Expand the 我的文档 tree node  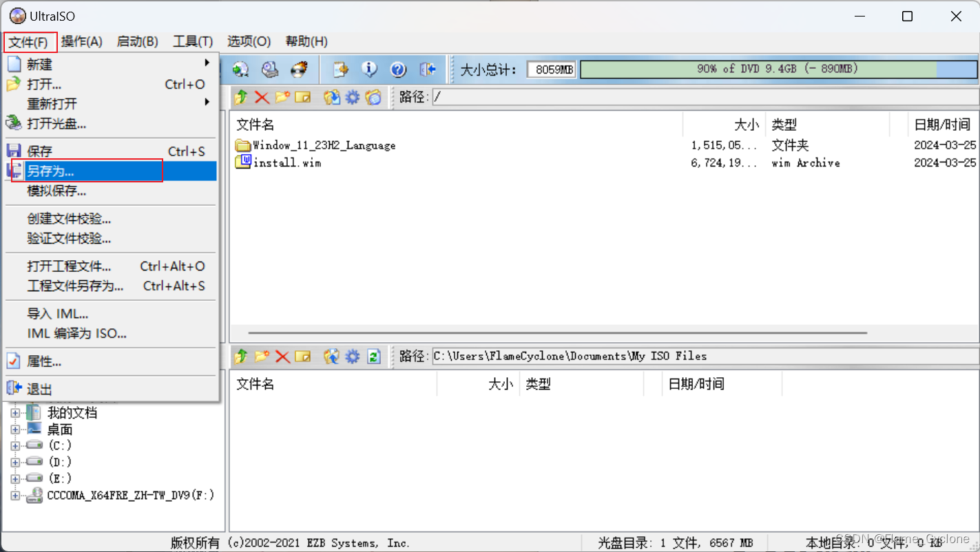[x=15, y=413]
